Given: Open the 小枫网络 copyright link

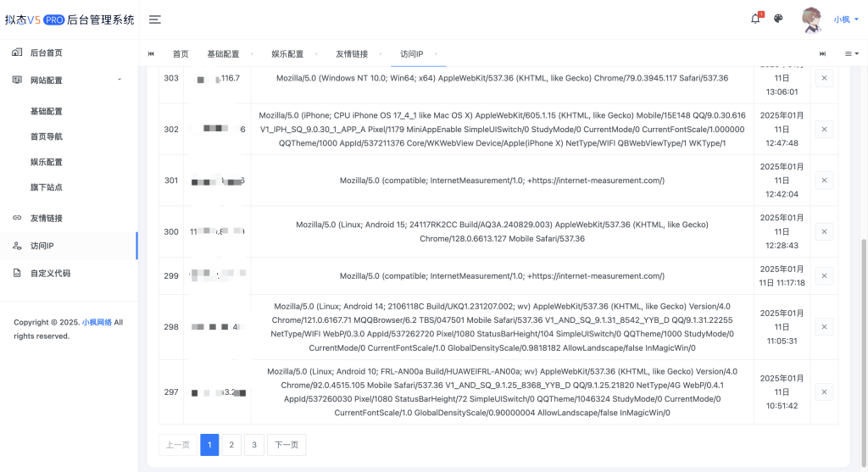Looking at the screenshot, I should tap(97, 322).
